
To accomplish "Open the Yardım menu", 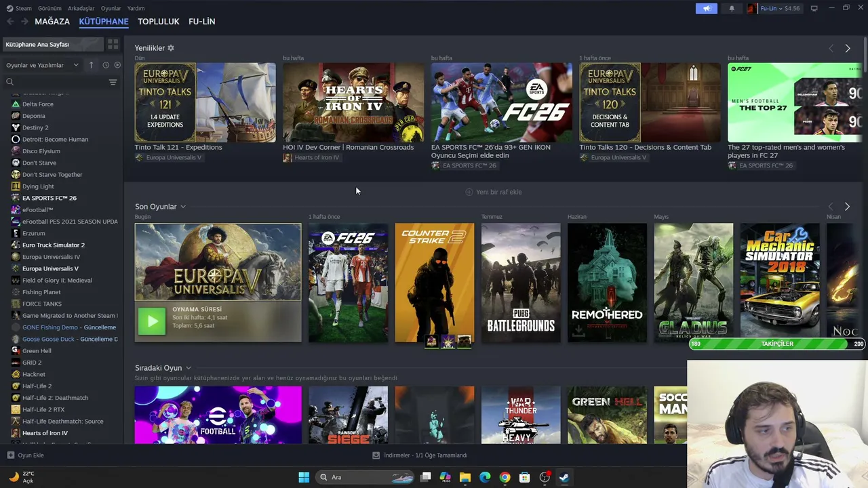I will [136, 8].
